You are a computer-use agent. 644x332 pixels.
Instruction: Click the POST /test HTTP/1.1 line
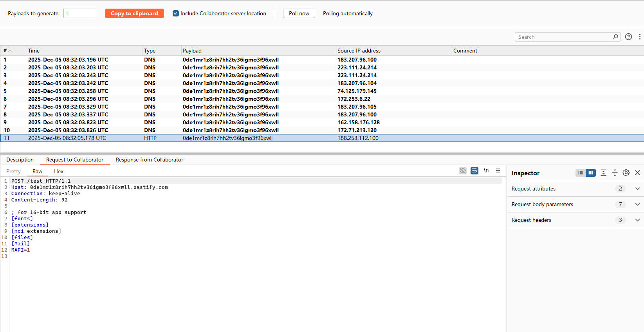tap(41, 181)
